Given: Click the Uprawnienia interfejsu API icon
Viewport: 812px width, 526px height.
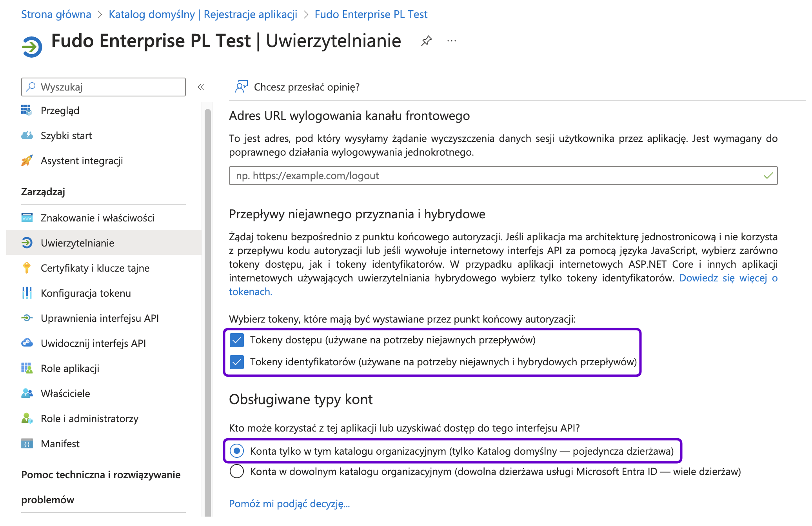Looking at the screenshot, I should 27,318.
